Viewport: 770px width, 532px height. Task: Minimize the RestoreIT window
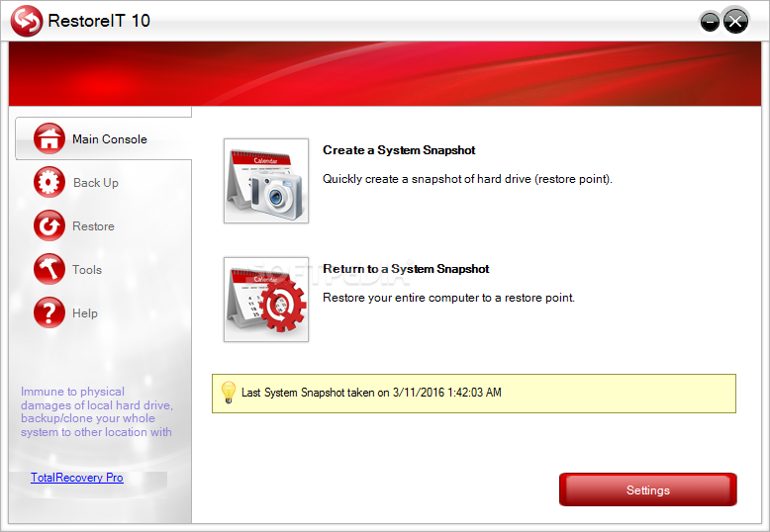click(710, 22)
